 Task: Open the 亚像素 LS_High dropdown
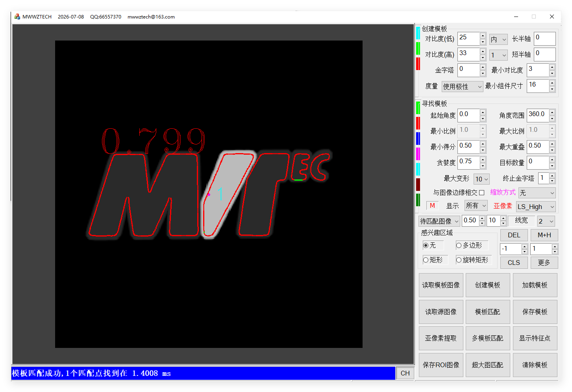536,207
